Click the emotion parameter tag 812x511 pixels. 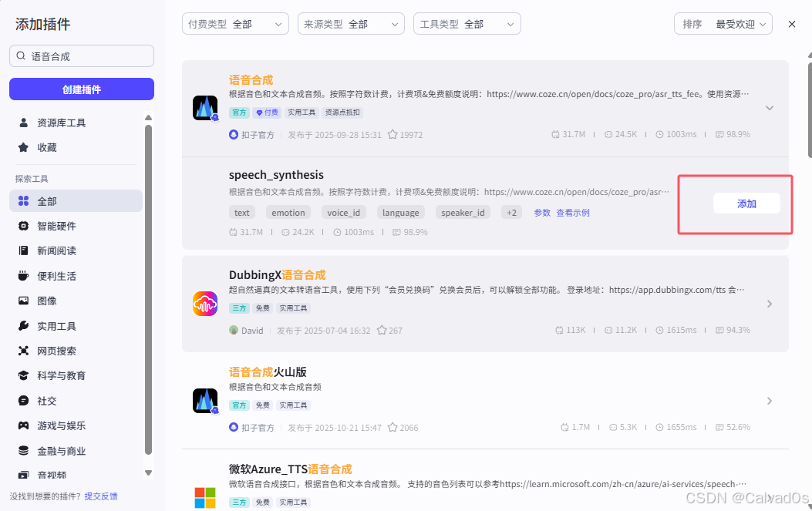pyautogui.click(x=288, y=212)
